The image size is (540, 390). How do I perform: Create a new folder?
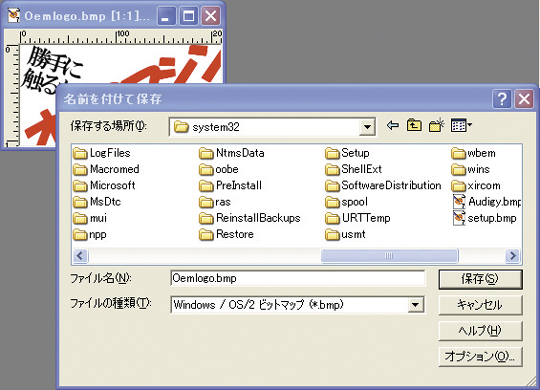click(436, 125)
